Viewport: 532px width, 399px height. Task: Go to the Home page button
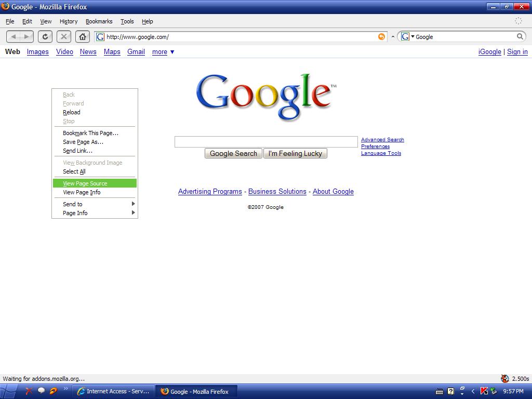83,37
